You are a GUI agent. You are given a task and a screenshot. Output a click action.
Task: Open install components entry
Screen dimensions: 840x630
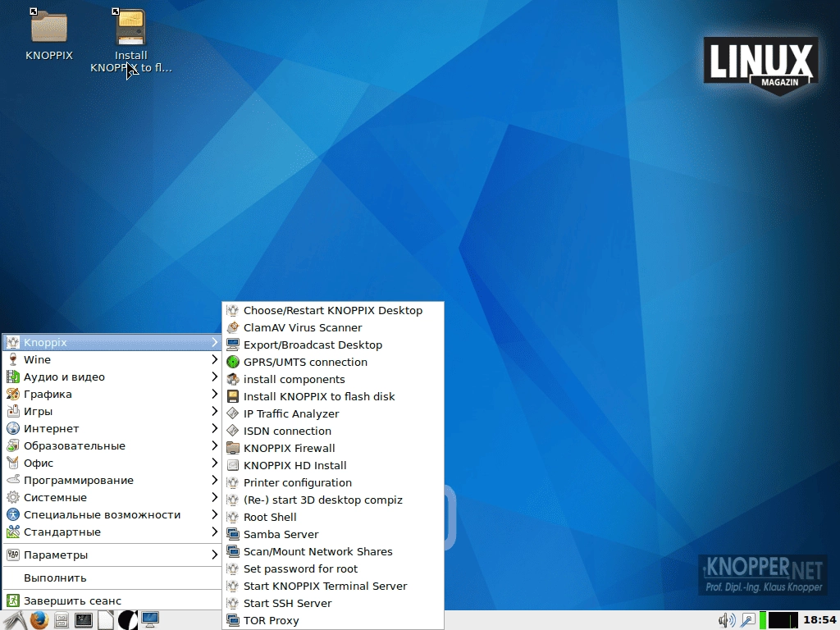tap(333, 379)
